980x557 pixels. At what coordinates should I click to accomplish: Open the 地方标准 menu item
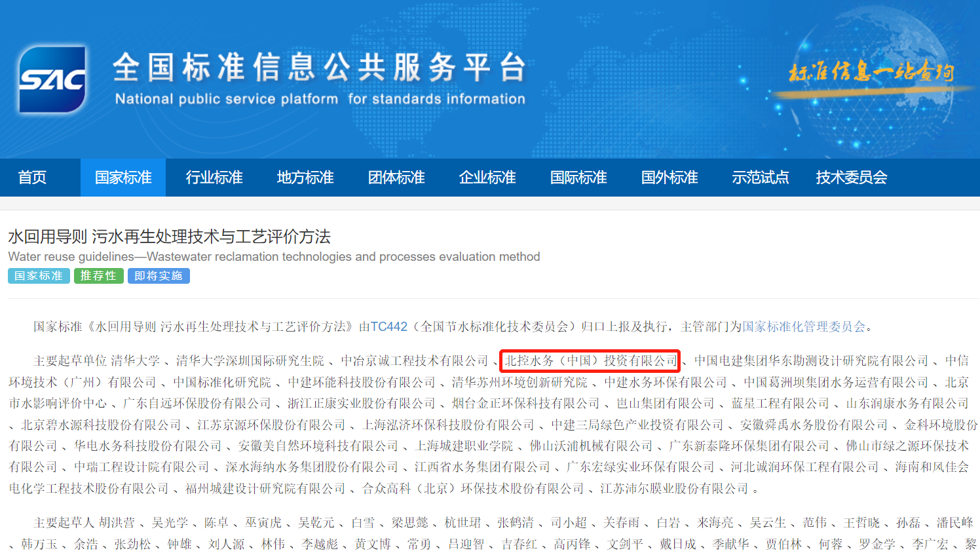point(305,178)
